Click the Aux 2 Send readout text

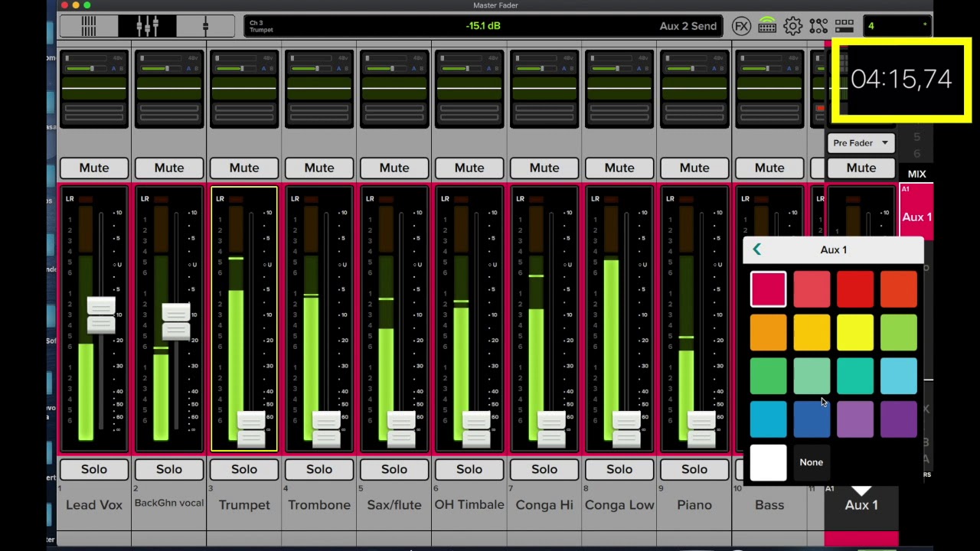pyautogui.click(x=688, y=26)
